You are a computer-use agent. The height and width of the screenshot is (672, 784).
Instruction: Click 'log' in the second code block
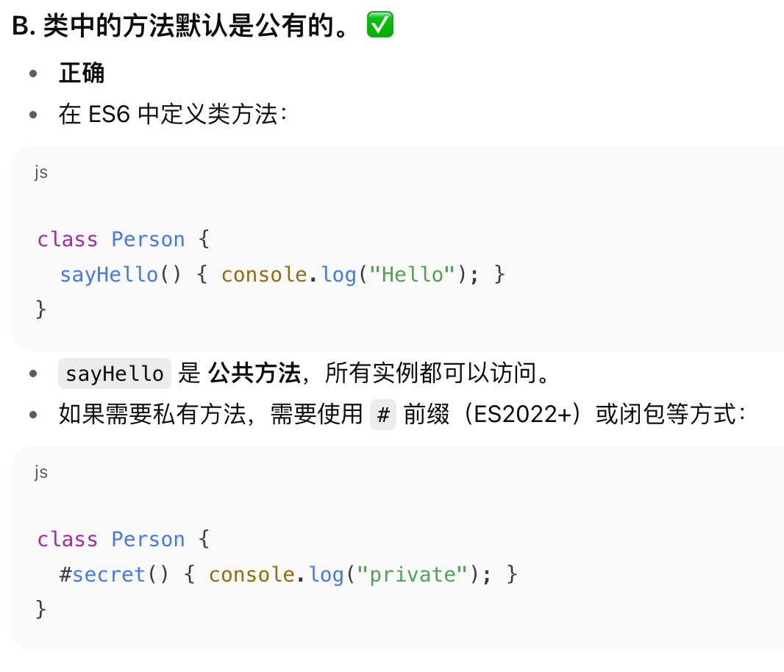326,574
